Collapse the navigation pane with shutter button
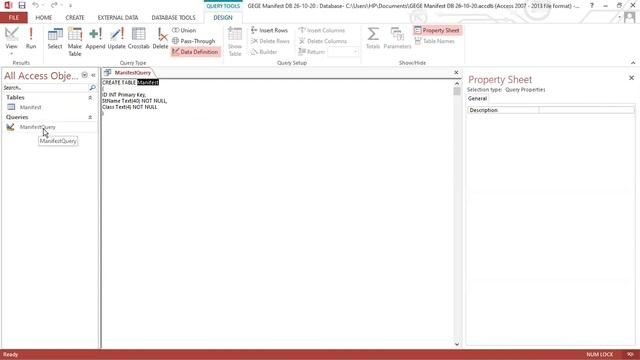The width and height of the screenshot is (640, 360). point(93,75)
